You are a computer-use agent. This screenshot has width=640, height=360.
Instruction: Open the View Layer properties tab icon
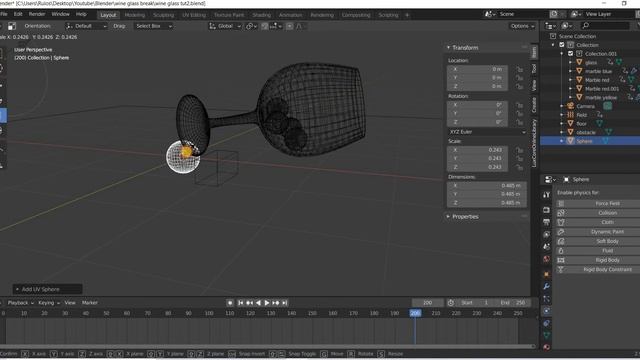click(x=546, y=234)
